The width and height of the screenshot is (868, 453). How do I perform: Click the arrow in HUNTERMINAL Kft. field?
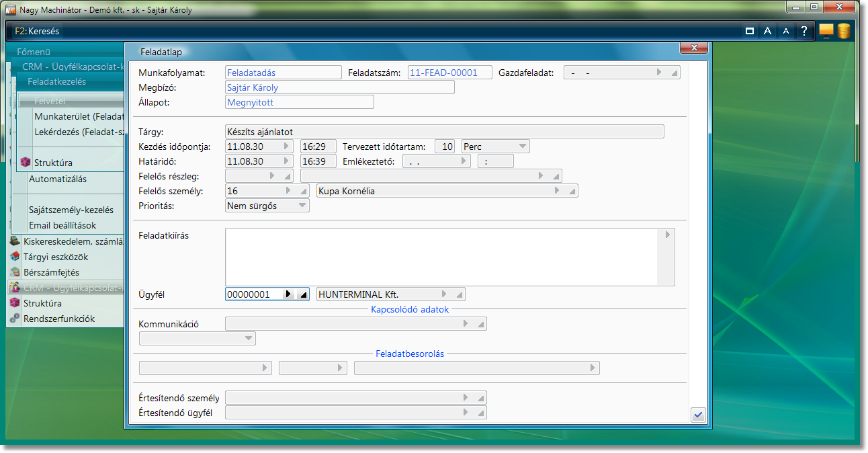(x=444, y=294)
